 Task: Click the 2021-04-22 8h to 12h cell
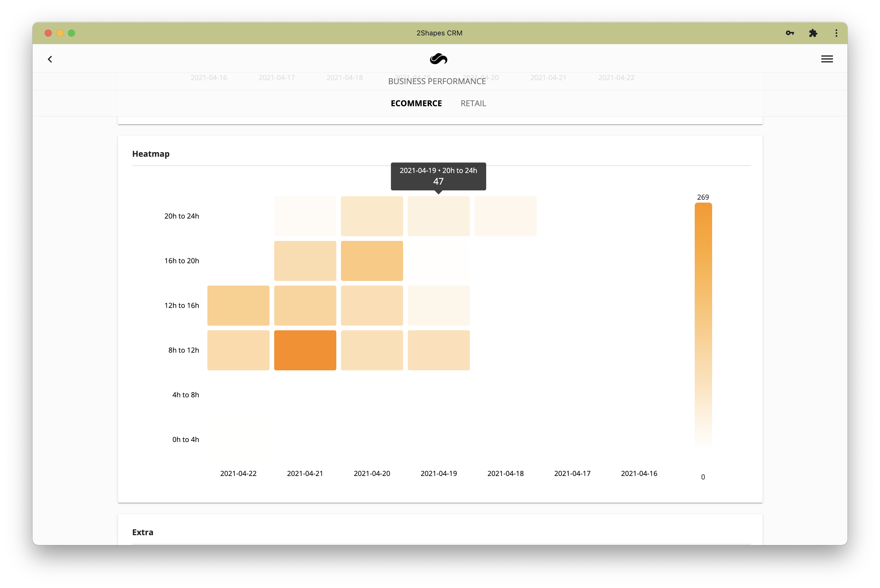pos(238,350)
